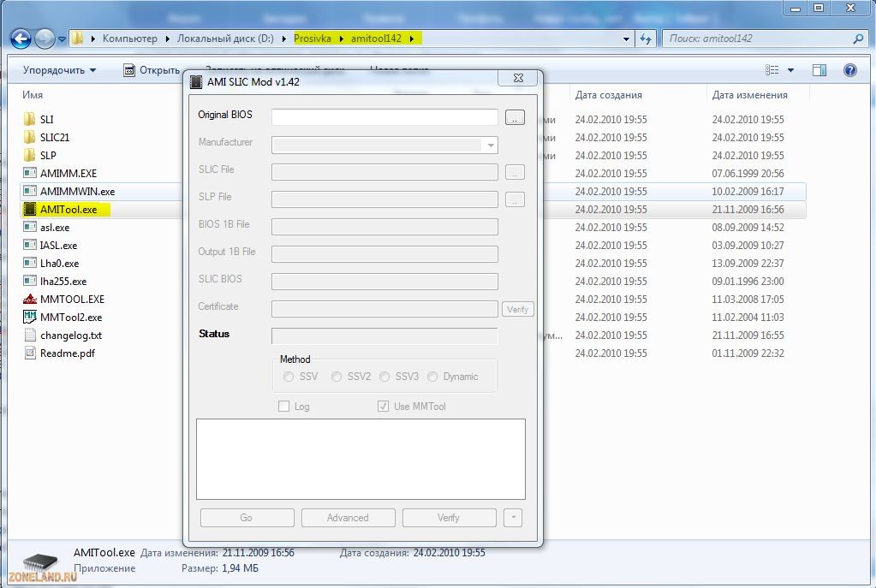This screenshot has width=876, height=588.
Task: Select the AMITool.exe chip icon
Action: (30, 209)
